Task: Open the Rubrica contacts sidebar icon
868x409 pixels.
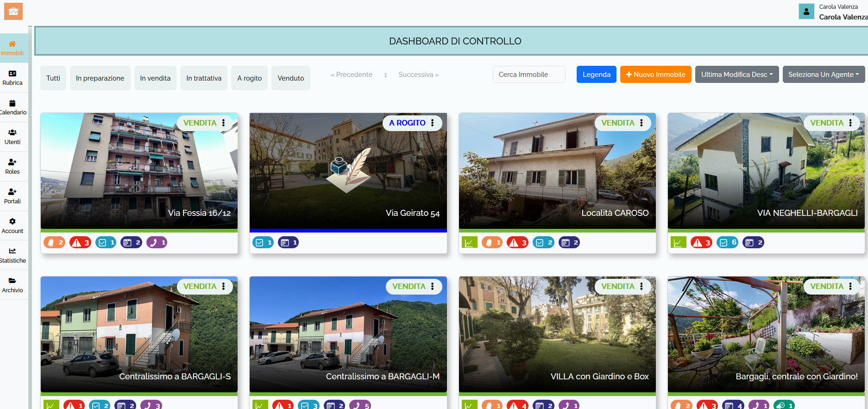Action: click(13, 74)
